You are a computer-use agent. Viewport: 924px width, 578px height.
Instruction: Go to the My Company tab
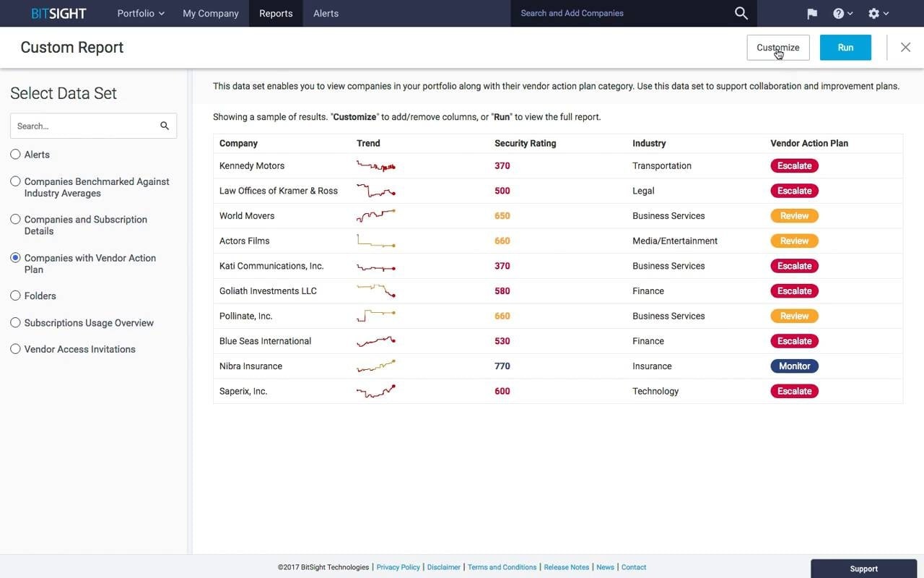coord(211,14)
